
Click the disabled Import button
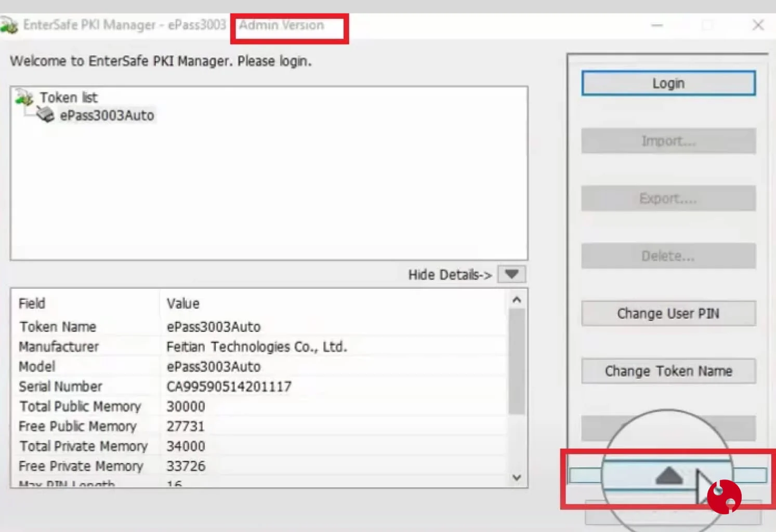coord(668,141)
